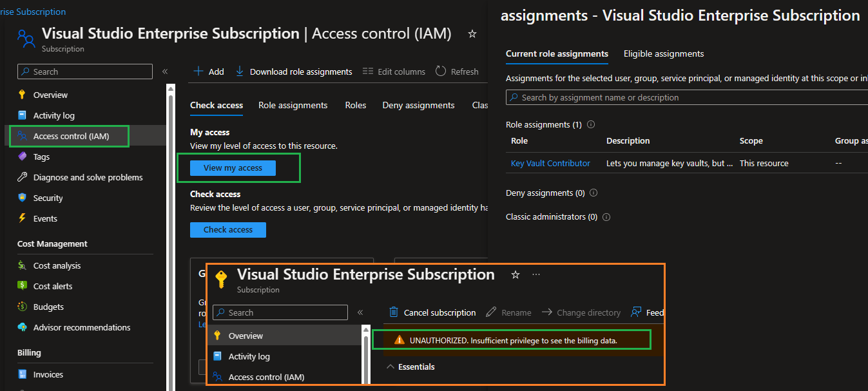Open the ellipsis more menu in the inset window
The image size is (868, 391).
[536, 274]
